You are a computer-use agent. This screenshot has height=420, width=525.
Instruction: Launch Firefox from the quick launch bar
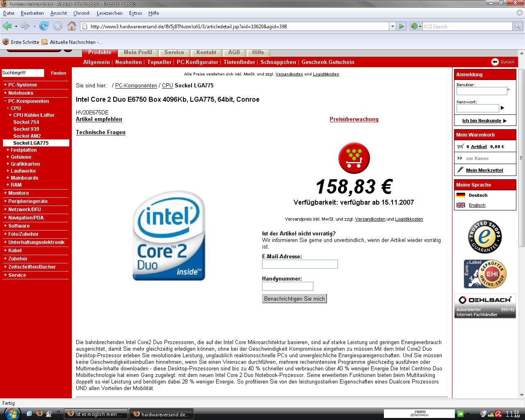[x=39, y=413]
